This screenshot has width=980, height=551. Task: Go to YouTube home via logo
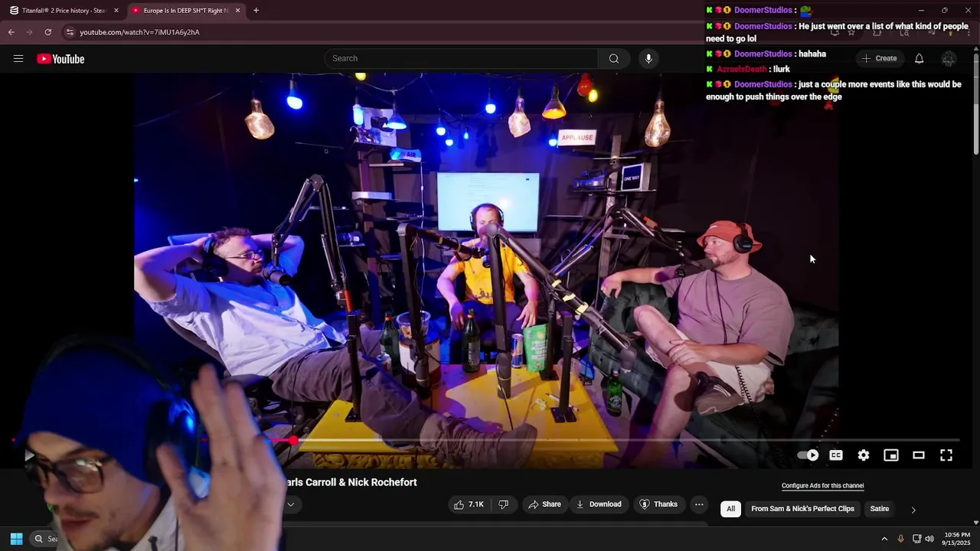(x=60, y=59)
